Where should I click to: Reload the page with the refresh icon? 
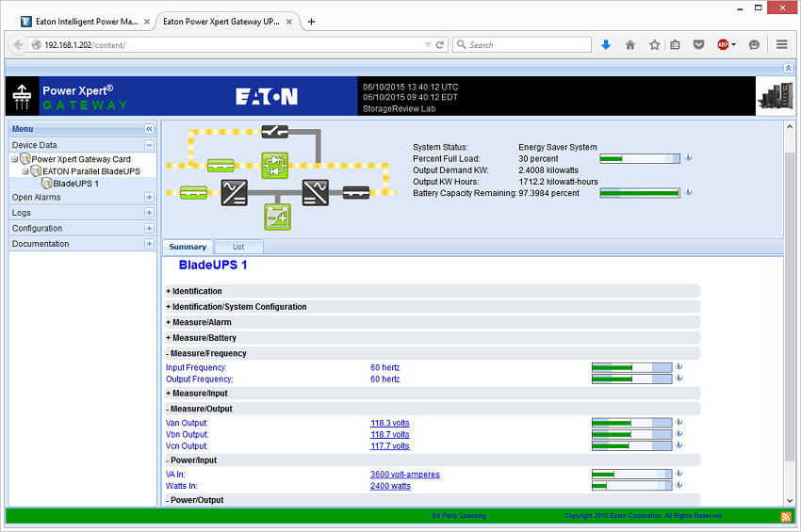point(440,45)
